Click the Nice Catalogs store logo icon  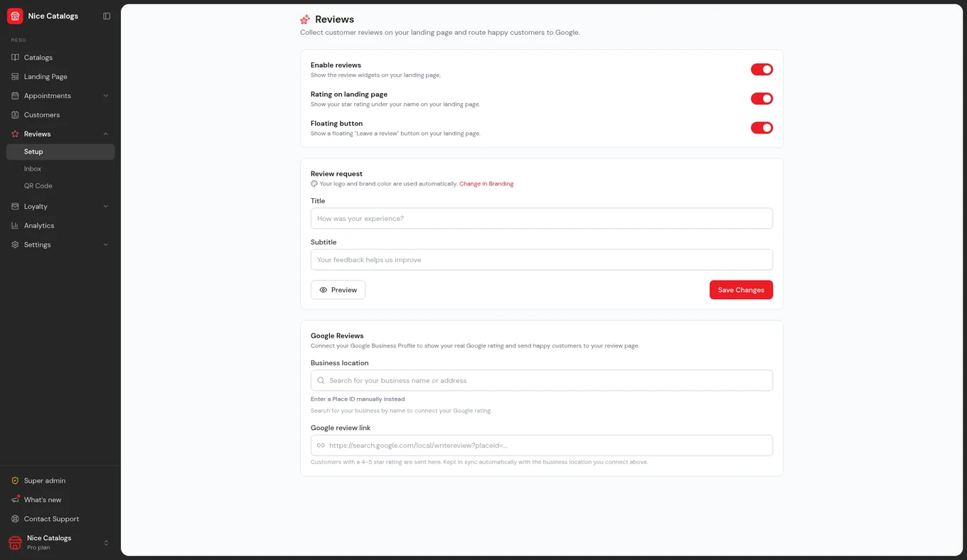(15, 16)
